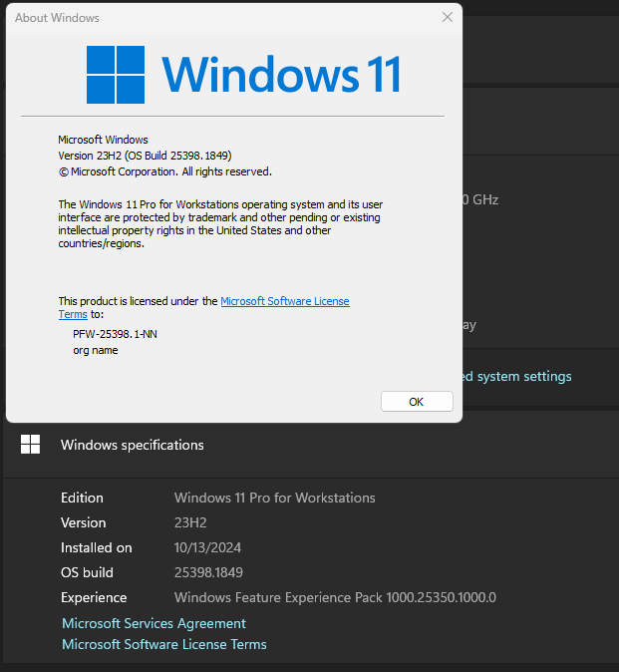
Task: Click the 'org name' text in dialog
Action: click(x=95, y=350)
